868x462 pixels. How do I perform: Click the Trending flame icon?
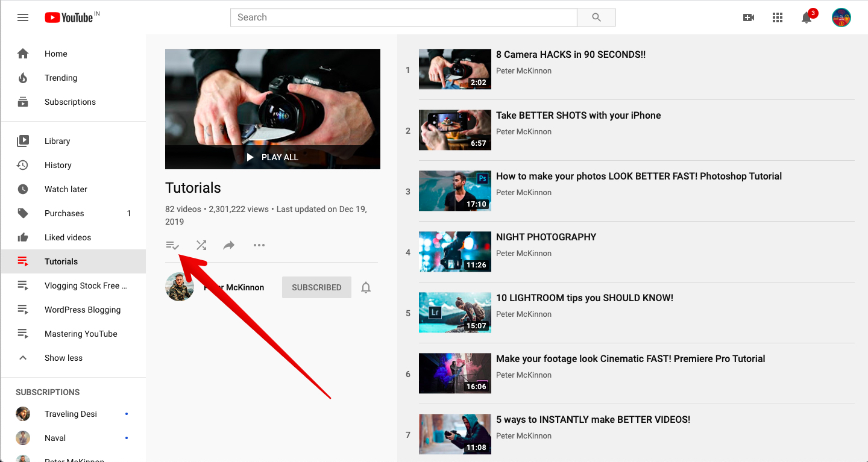click(x=23, y=78)
